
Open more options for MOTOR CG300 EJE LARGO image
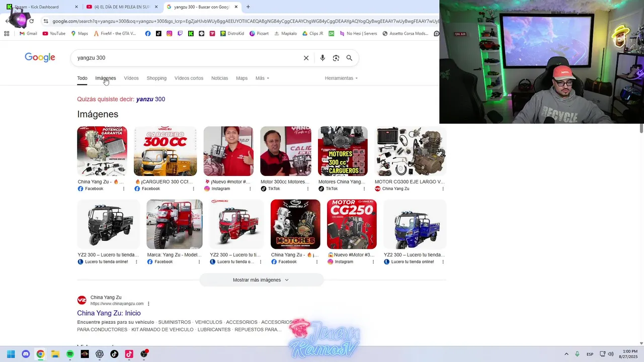[x=443, y=189]
